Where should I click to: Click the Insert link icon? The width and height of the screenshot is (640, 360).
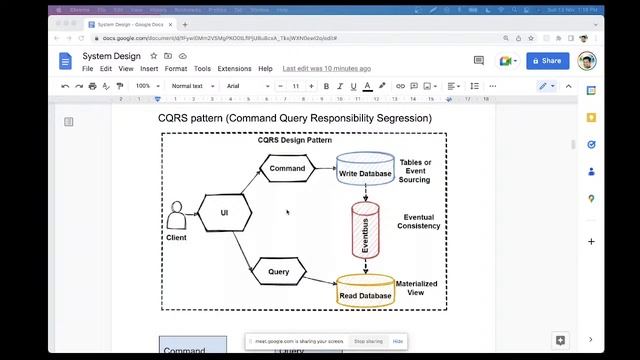[400, 86]
